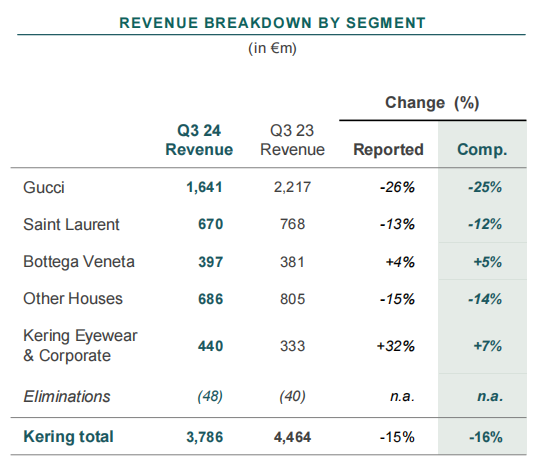This screenshot has width=536, height=470.
Task: Click the Revenue Breakdown by Segment title
Action: (272, 23)
